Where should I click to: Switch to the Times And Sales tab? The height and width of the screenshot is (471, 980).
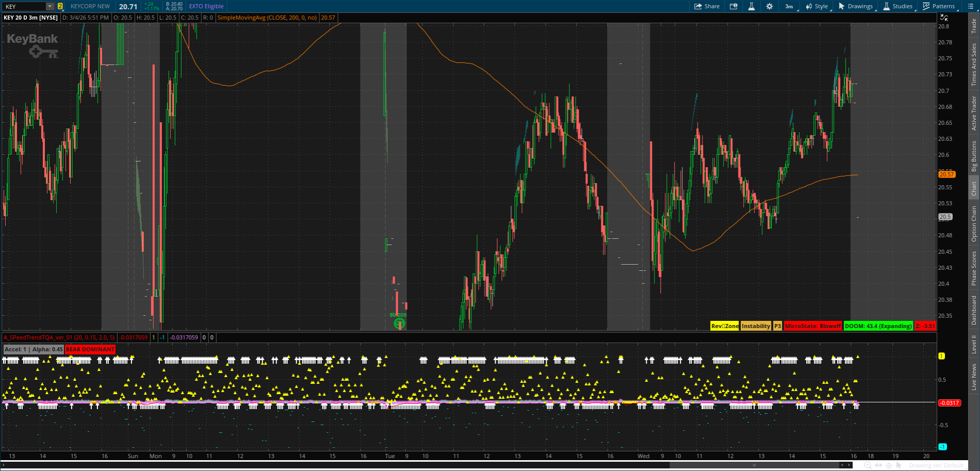coord(974,64)
